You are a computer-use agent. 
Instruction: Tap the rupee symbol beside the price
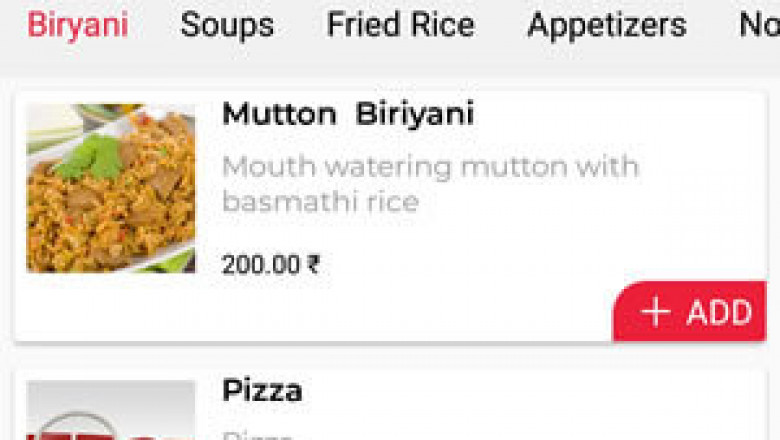click(x=314, y=265)
